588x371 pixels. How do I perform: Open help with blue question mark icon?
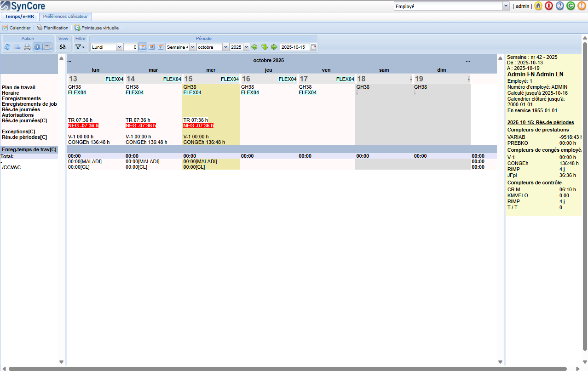tap(560, 6)
